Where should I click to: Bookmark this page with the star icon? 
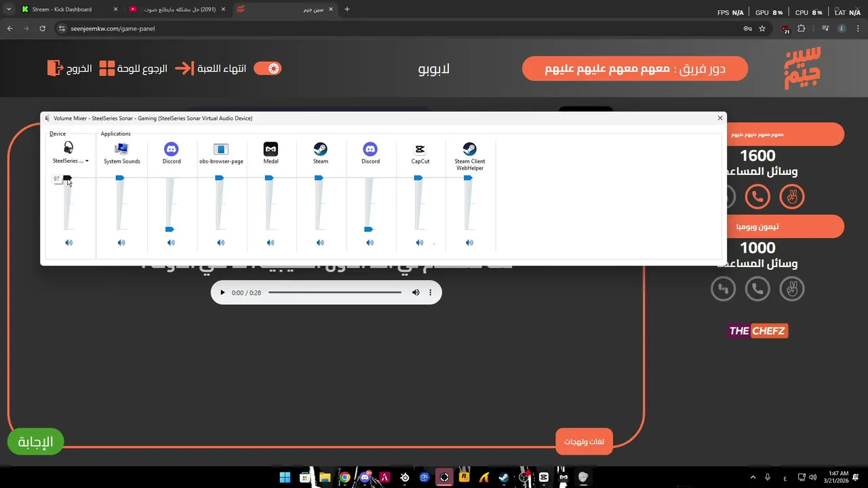(x=762, y=28)
